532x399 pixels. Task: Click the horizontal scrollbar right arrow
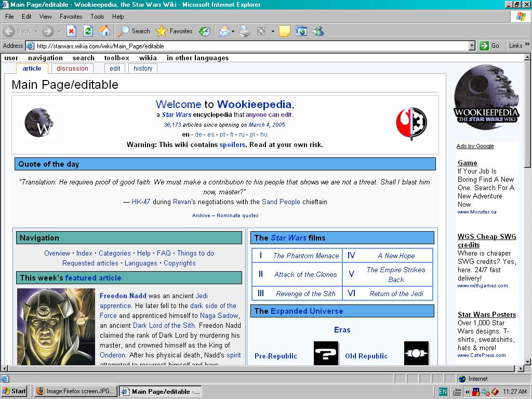click(521, 368)
